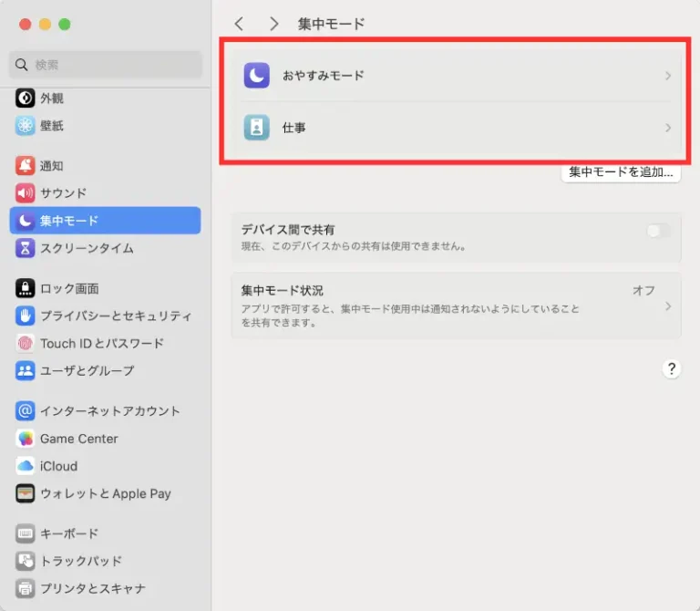
Task: Click the プリンタとスキャナ printer icon
Action: click(x=25, y=588)
